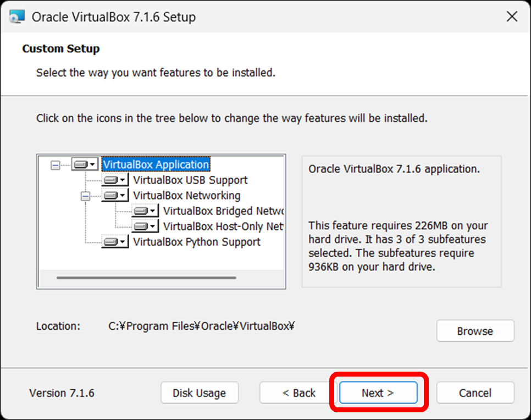Collapse the VirtualBox Application tree node

pyautogui.click(x=55, y=165)
